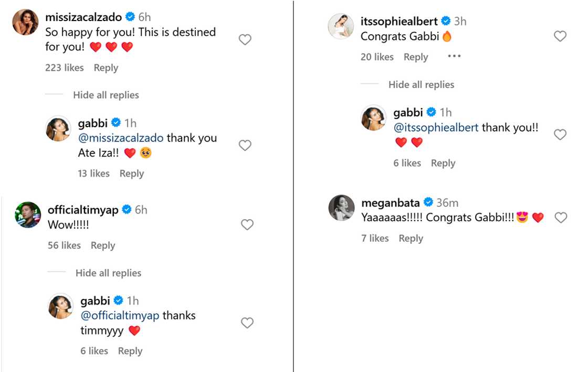588x372 pixels.
Task: Like officialtimyap's Wow comment
Action: [247, 225]
